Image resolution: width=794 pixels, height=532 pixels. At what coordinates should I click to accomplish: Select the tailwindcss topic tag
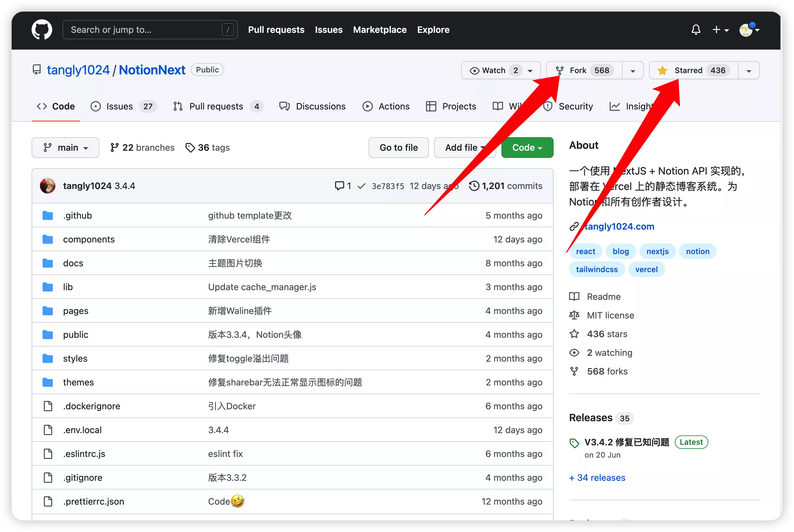coord(596,270)
